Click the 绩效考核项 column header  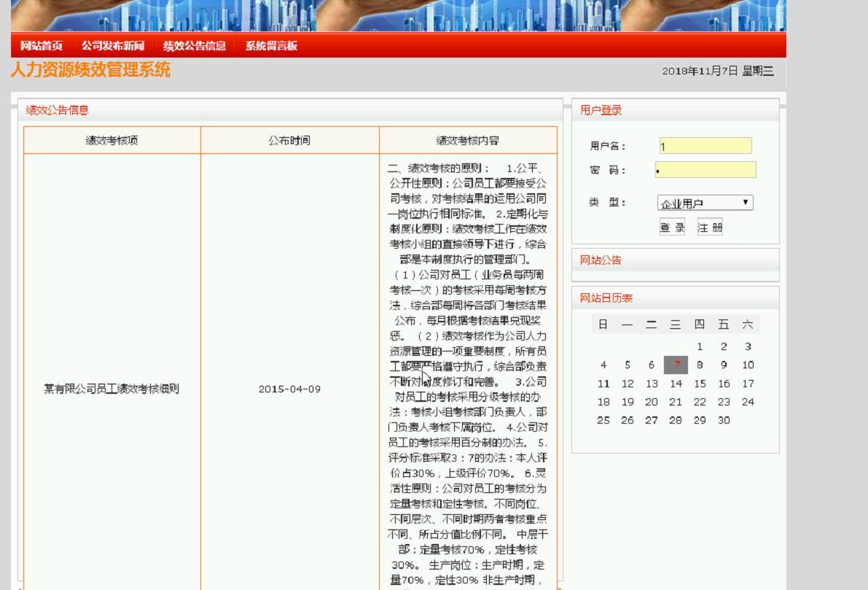112,140
